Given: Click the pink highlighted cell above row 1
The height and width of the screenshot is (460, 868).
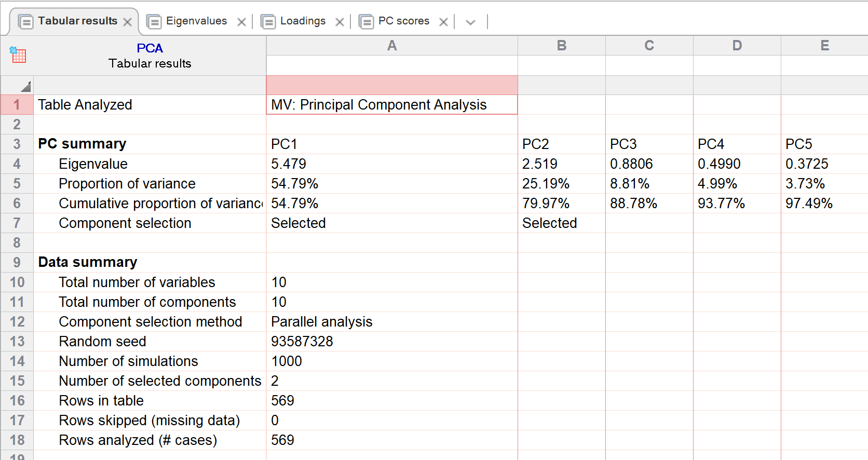Looking at the screenshot, I should 392,85.
